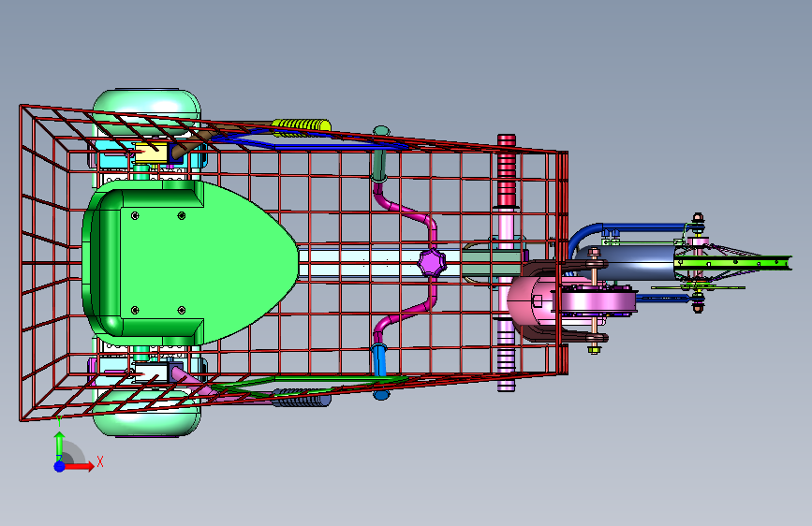Click the blue origin sphere of the axis triad
Image resolution: width=812 pixels, height=526 pixels.
pos(60,466)
